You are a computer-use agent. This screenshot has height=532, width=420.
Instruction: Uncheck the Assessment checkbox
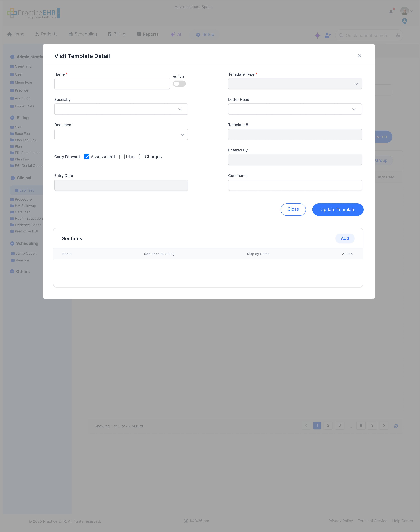[87, 157]
